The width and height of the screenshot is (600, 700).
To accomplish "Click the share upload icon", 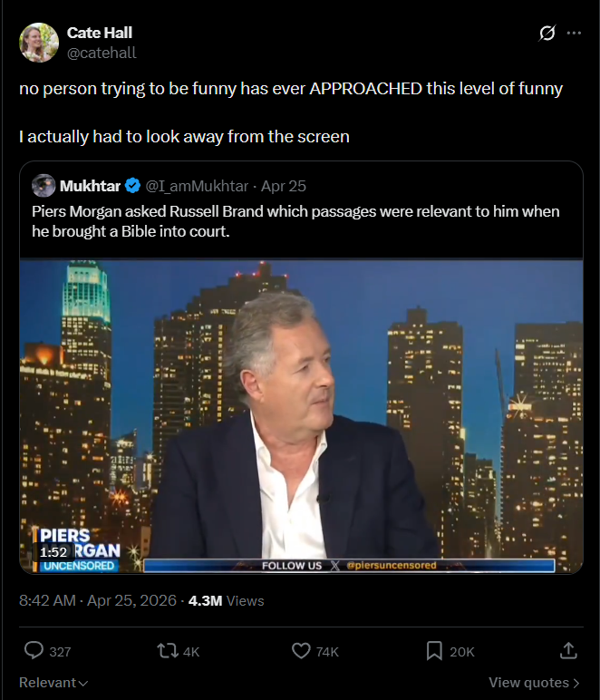I will point(568,650).
